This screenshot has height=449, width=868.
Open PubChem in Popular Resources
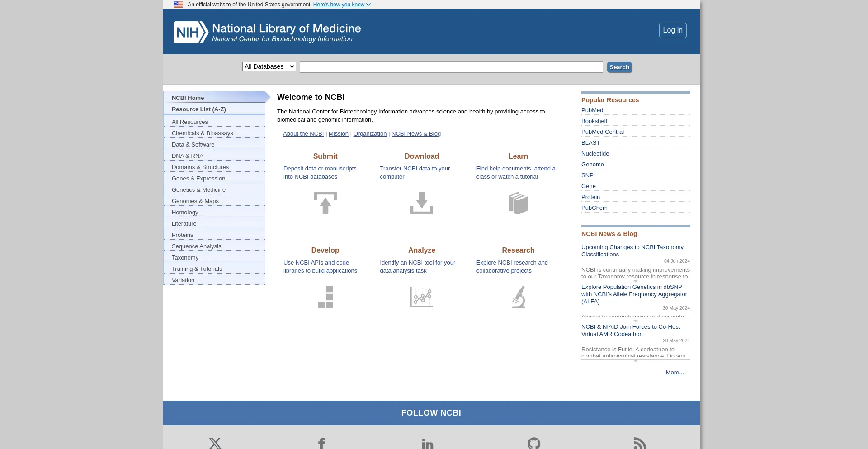(594, 208)
